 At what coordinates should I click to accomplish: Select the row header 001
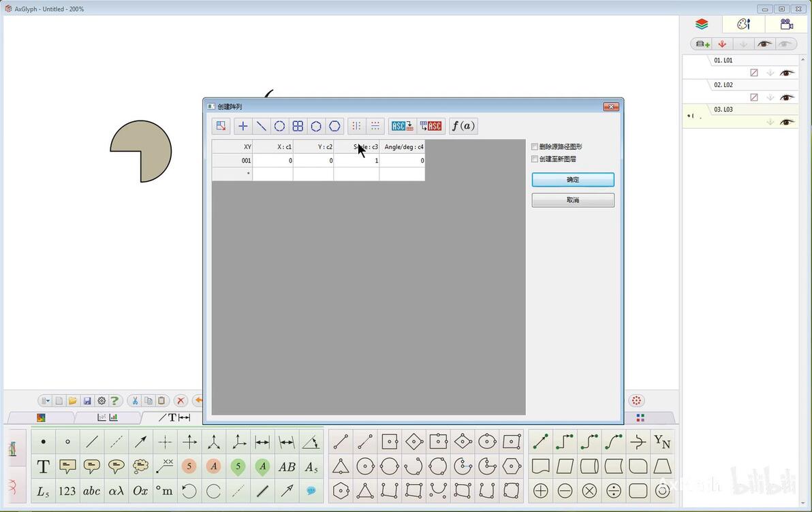[232, 161]
